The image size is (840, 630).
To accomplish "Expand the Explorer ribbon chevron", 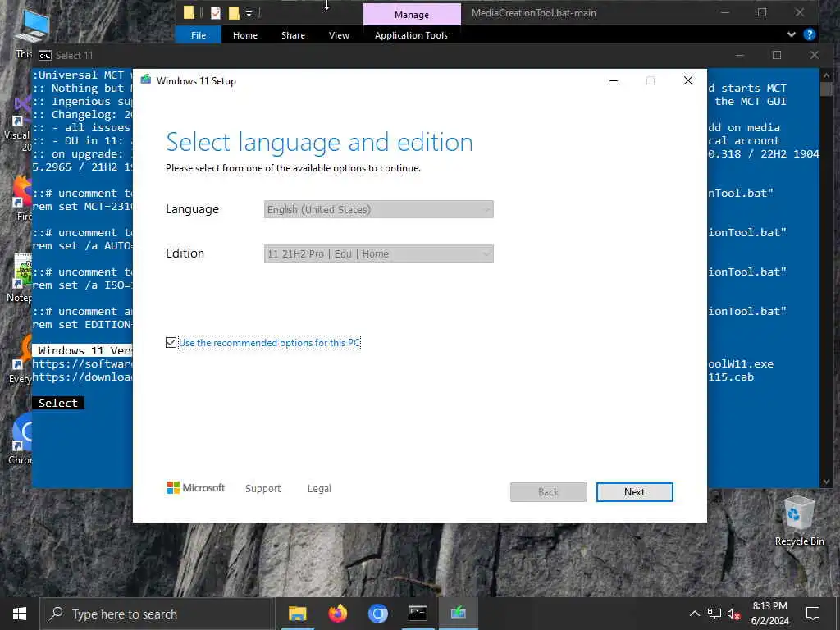I will pos(792,34).
